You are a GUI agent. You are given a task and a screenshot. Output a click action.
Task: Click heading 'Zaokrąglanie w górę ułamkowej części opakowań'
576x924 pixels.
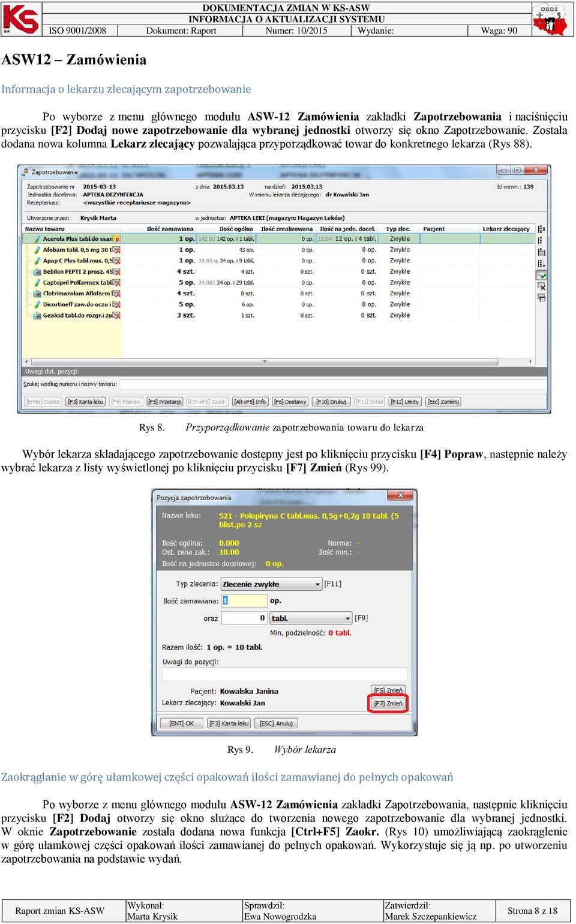(227, 777)
